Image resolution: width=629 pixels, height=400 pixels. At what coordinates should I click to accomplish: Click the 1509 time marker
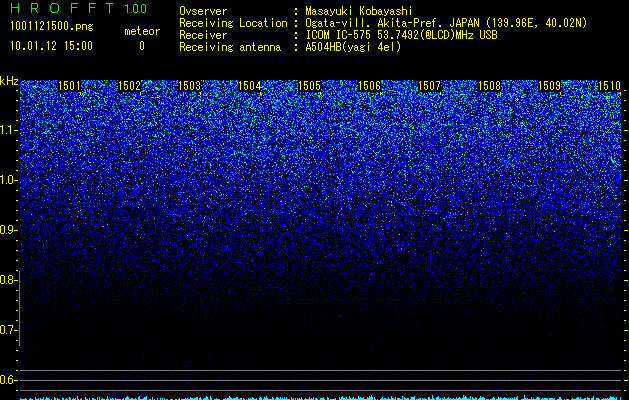pos(549,86)
